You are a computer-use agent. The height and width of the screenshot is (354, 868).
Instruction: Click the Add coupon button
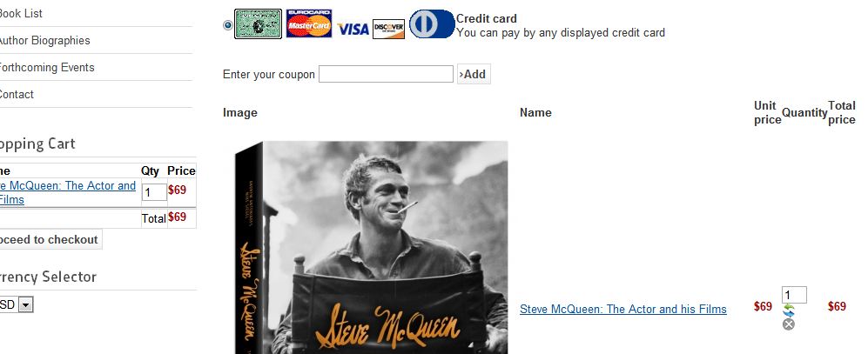[x=474, y=74]
